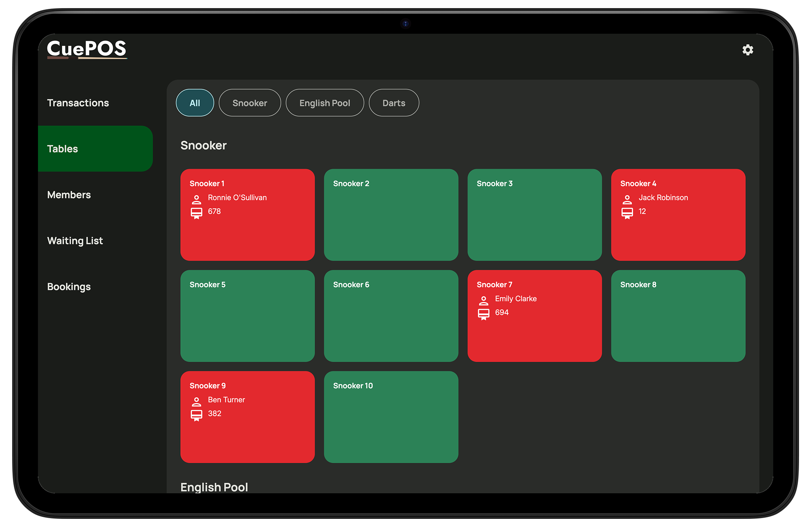Click membership card icon beside 694
812x527 pixels.
484,314
